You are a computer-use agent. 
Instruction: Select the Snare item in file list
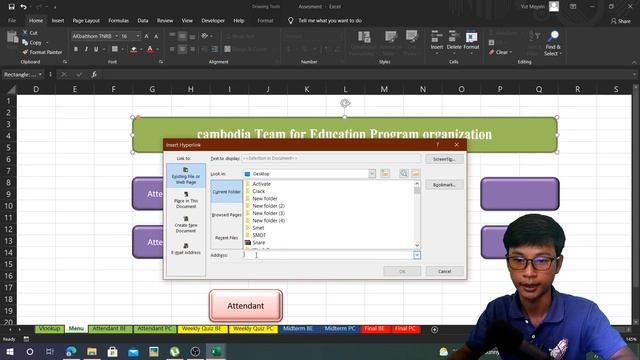(258, 242)
